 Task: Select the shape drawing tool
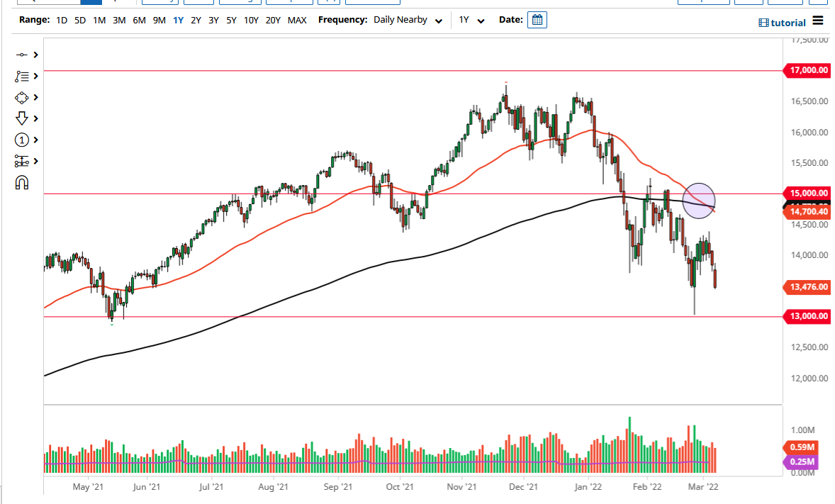click(x=21, y=97)
